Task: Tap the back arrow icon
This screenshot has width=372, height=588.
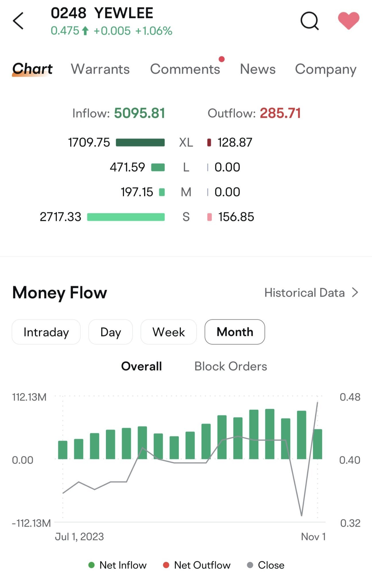Action: pos(18,21)
